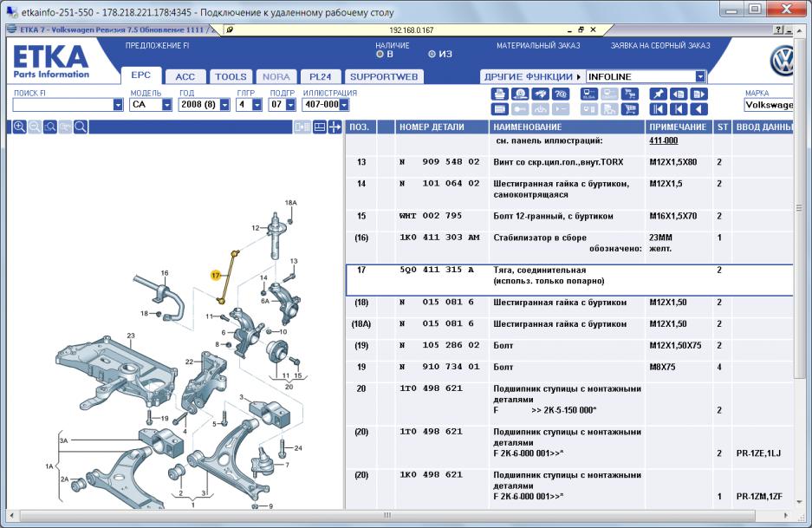Viewport: 812px width, 528px height.
Task: Click the scroll down arrow of parts list
Action: 799,502
